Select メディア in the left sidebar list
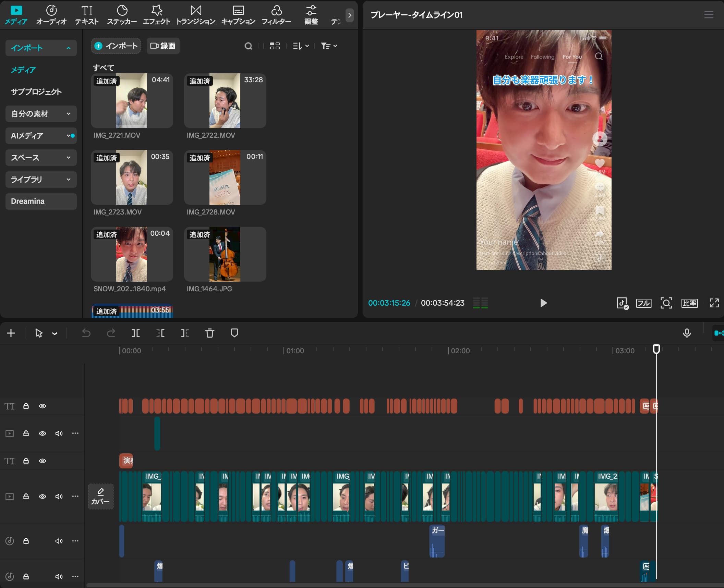The image size is (724, 588). click(23, 70)
